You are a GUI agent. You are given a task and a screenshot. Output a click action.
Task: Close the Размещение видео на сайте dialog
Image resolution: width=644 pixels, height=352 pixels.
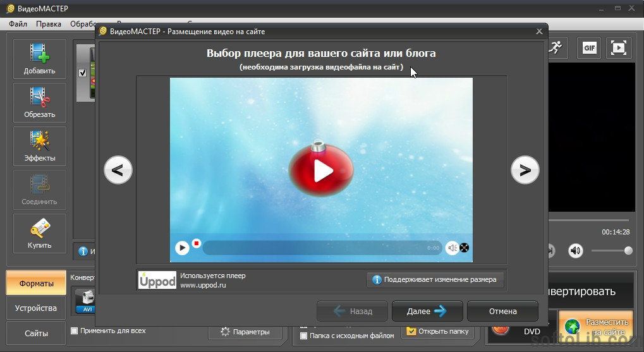pyautogui.click(x=539, y=32)
